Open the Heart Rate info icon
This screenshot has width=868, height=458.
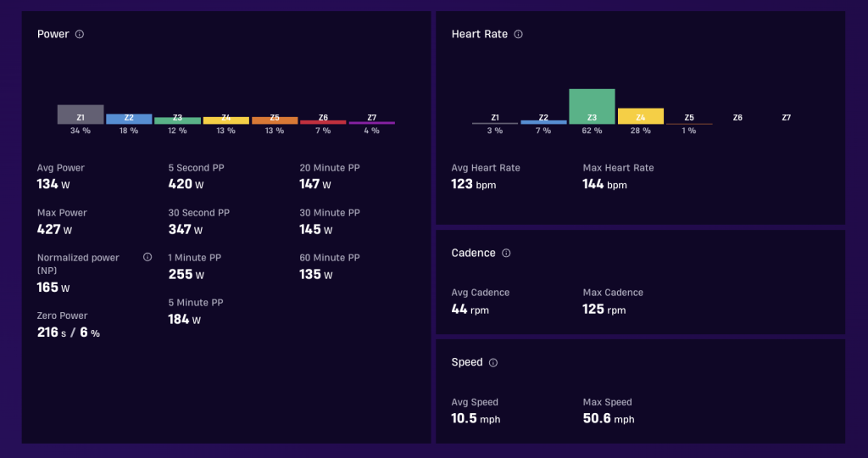tap(518, 34)
